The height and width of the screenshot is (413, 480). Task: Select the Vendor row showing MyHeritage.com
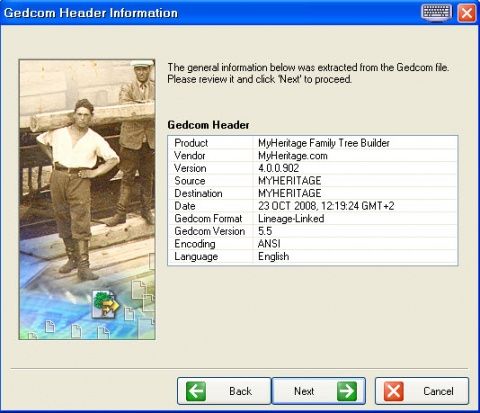pyautogui.click(x=313, y=156)
